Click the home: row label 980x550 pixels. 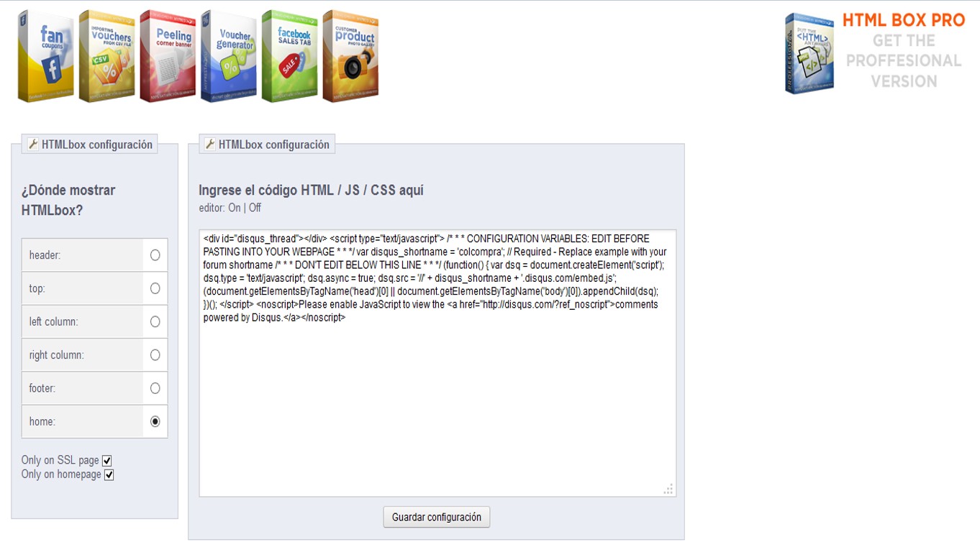tap(42, 421)
